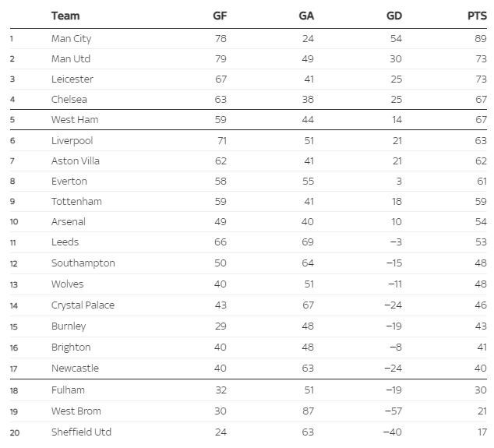Sort table by PTS header
The height and width of the screenshot is (448, 494).
(477, 16)
